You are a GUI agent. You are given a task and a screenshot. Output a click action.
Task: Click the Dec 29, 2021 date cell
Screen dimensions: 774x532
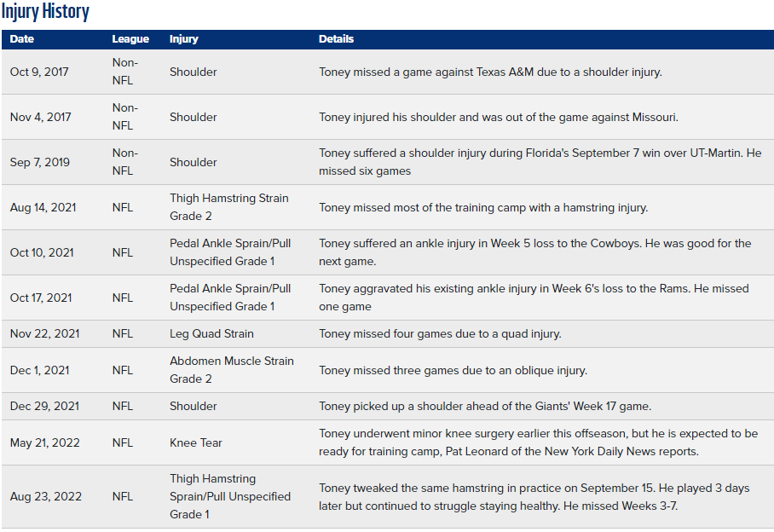pyautogui.click(x=44, y=406)
